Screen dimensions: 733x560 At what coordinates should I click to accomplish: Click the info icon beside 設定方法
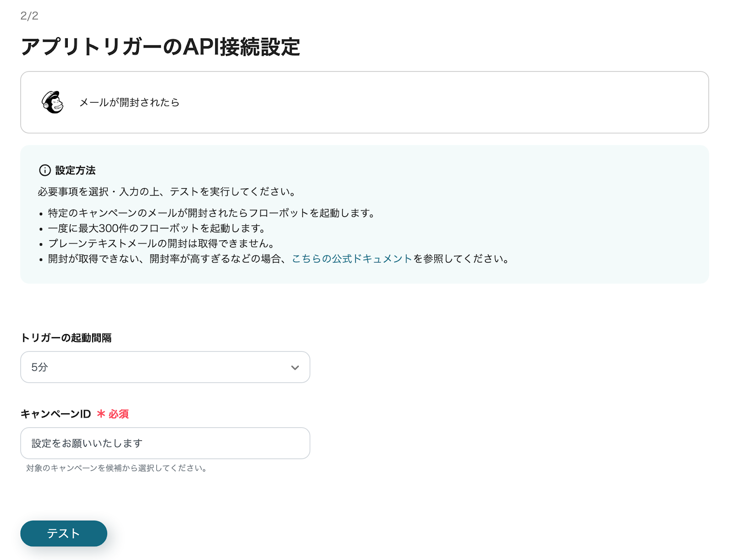tap(45, 170)
